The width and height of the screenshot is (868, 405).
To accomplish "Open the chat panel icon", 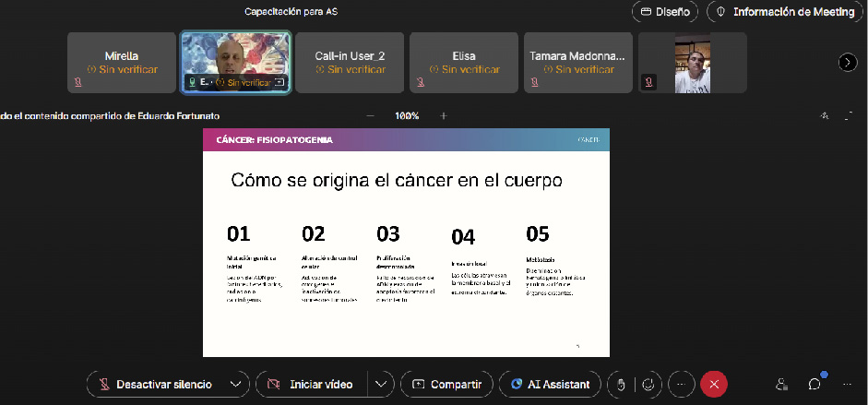I will (814, 384).
